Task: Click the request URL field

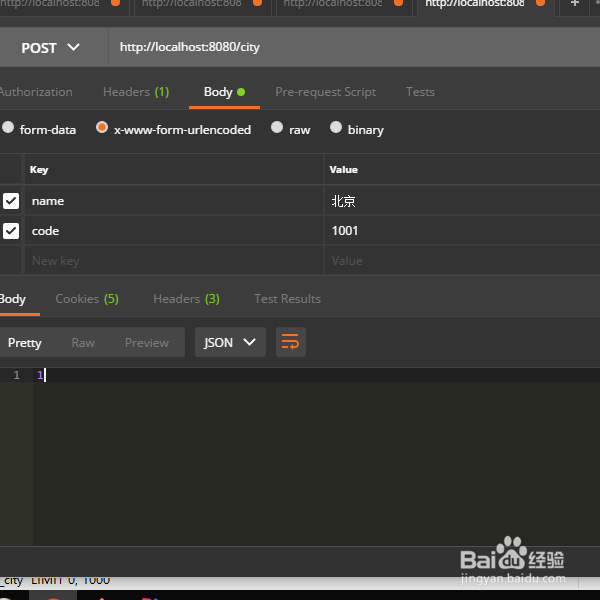Action: coord(354,47)
